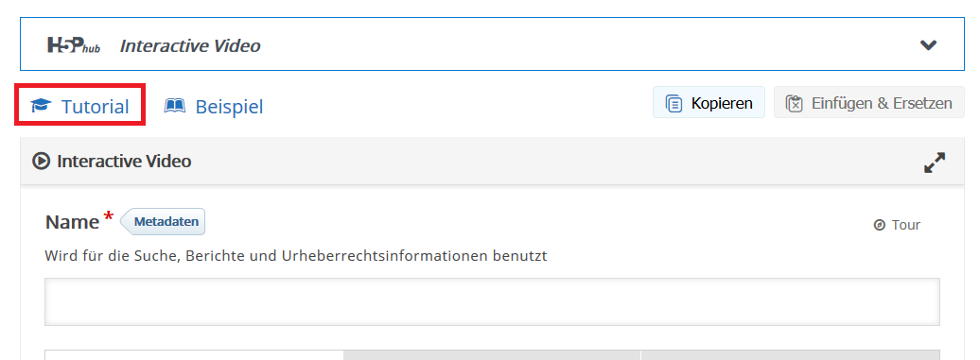Click the open book Beispiel icon
The height and width of the screenshot is (360, 980).
(174, 106)
